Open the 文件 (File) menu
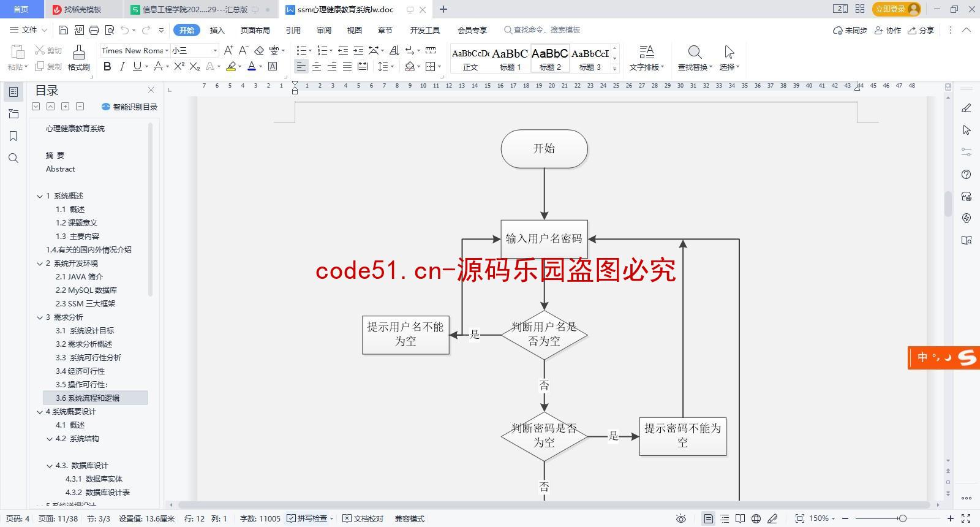Screen dimensions: 980x527 (x=29, y=30)
